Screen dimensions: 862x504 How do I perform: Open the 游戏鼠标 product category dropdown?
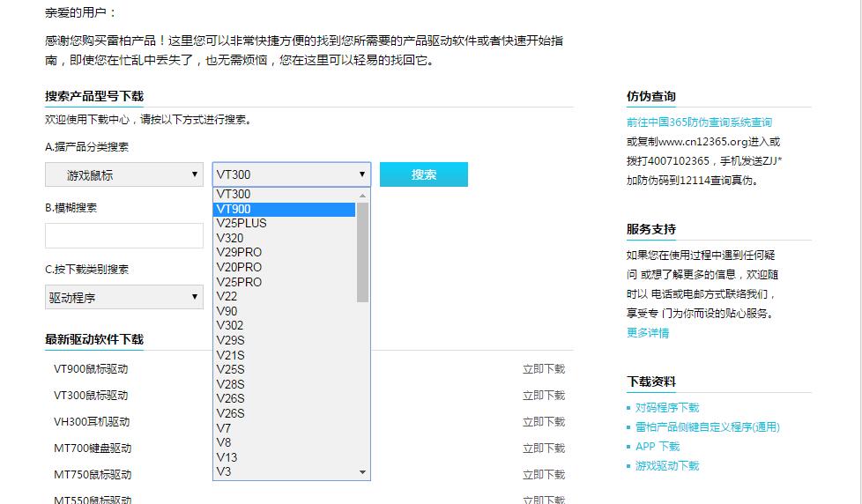[124, 174]
